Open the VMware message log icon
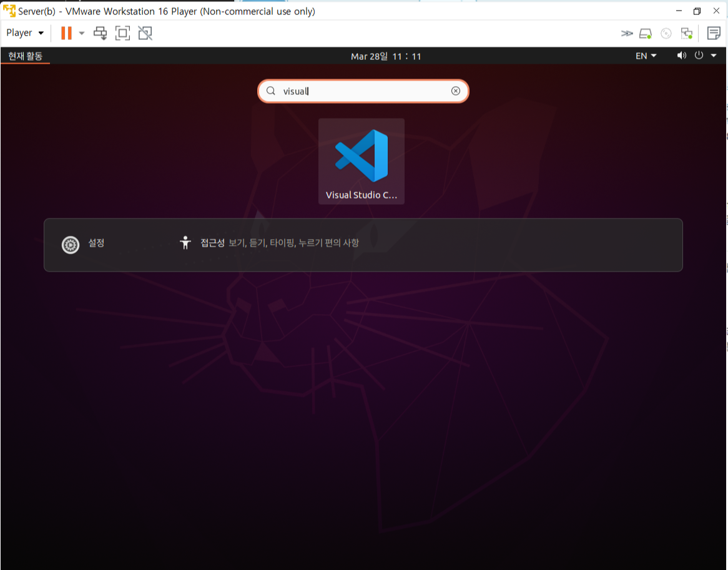 pyautogui.click(x=714, y=33)
